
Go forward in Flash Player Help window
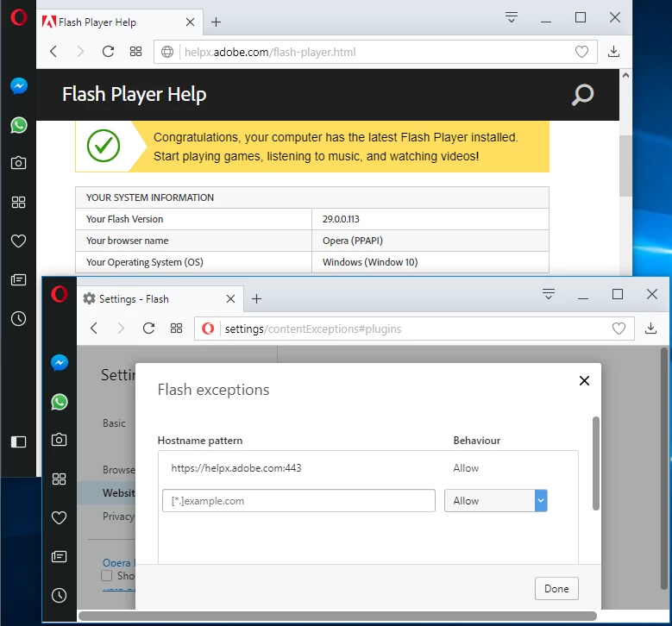[x=80, y=52]
